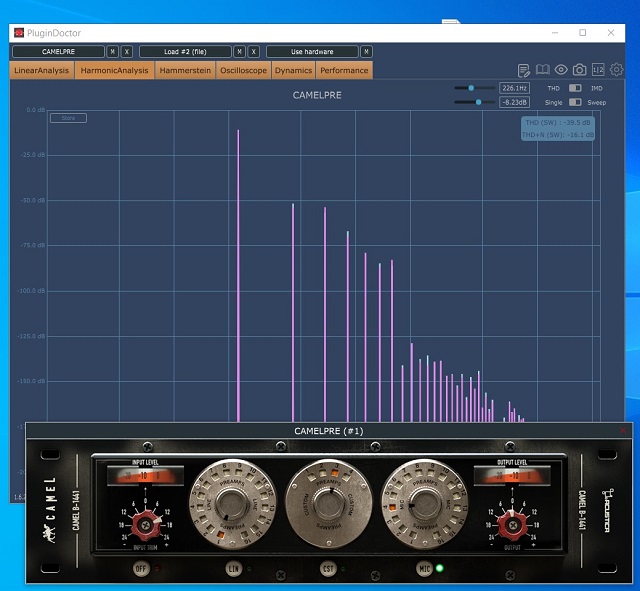Open settings via the gear icon

tap(616, 70)
